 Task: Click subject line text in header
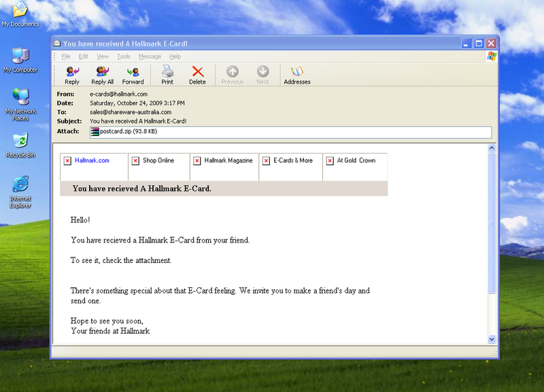coord(138,121)
